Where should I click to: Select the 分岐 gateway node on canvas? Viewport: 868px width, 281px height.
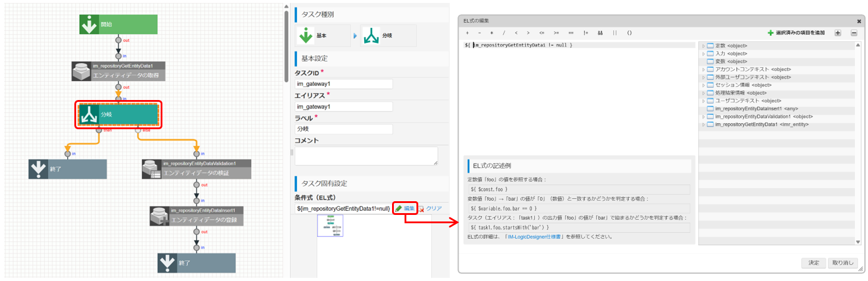pyautogui.click(x=118, y=114)
